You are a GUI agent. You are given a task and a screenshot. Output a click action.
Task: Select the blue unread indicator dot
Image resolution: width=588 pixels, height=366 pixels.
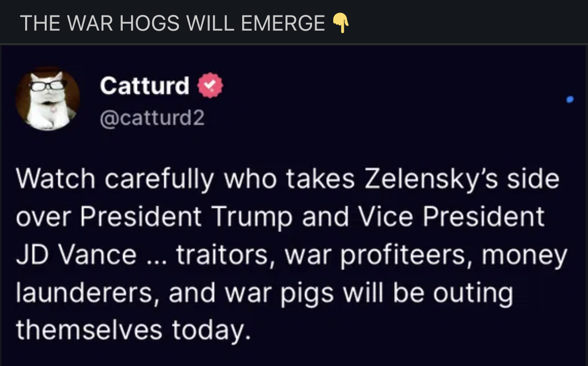click(x=569, y=99)
